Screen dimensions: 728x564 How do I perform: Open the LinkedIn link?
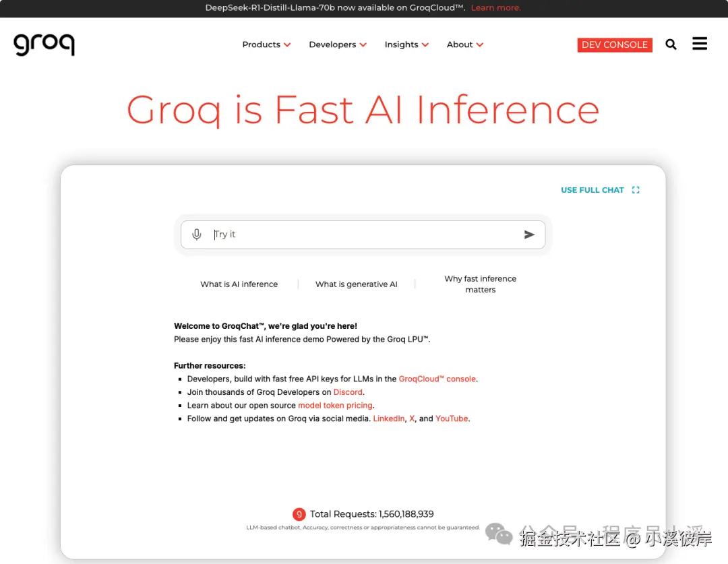coord(389,418)
